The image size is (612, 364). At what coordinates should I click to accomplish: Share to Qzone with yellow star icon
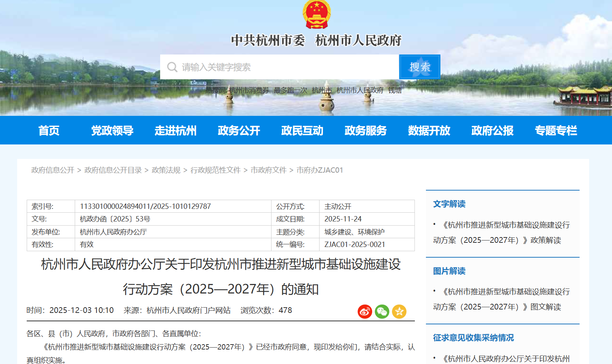399,312
